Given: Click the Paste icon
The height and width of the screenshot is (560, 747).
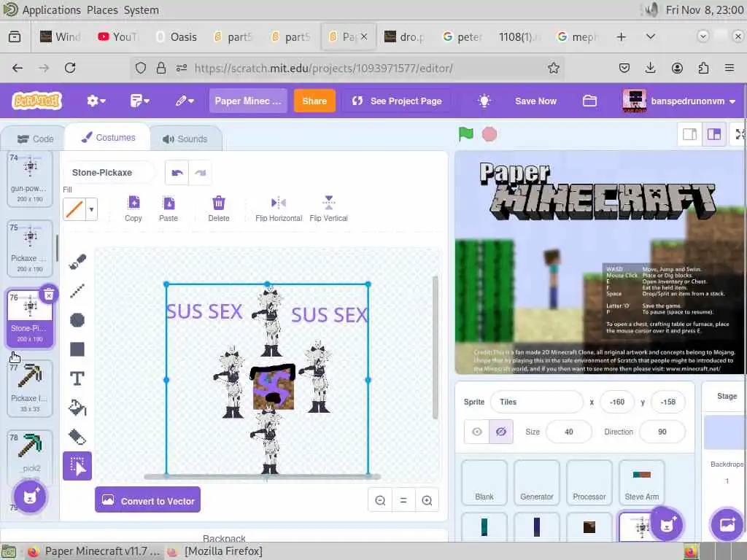Looking at the screenshot, I should [x=169, y=209].
